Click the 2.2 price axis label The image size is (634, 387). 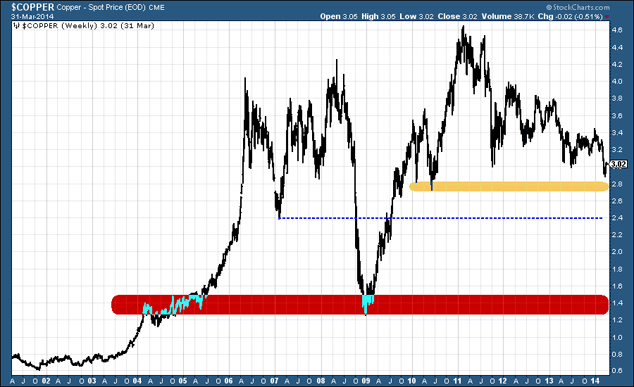pyautogui.click(x=617, y=235)
